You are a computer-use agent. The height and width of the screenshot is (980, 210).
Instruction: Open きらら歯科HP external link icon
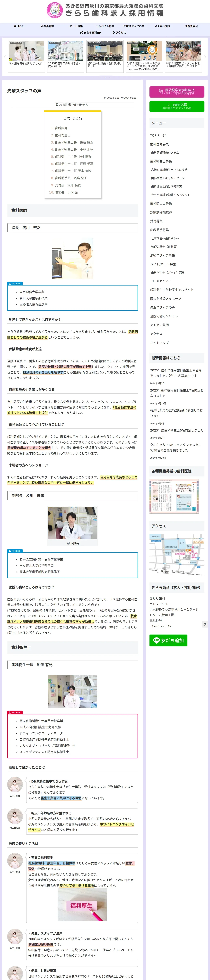[82, 33]
